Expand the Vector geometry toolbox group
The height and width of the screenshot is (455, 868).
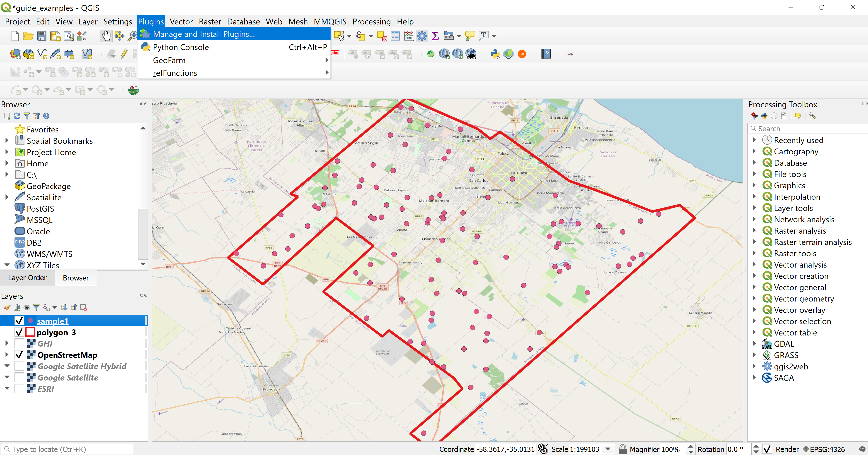[754, 299]
